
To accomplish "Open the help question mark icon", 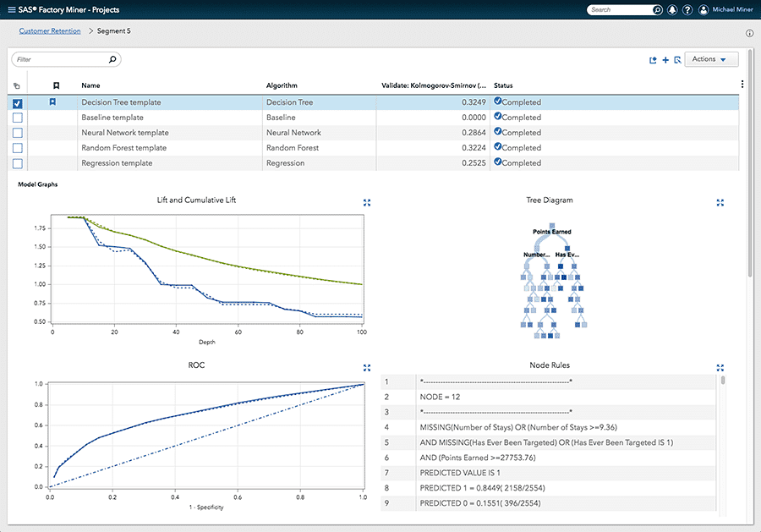I will pyautogui.click(x=687, y=10).
